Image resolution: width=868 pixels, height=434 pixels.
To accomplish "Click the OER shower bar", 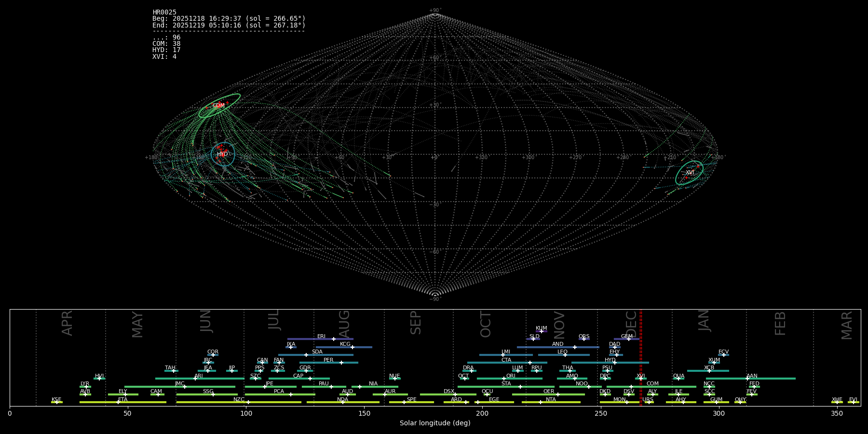I will point(548,394).
